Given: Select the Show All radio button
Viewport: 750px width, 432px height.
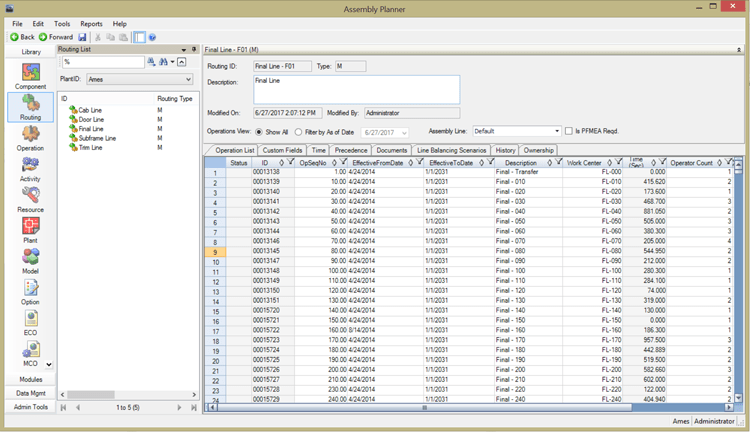Looking at the screenshot, I should [260, 132].
